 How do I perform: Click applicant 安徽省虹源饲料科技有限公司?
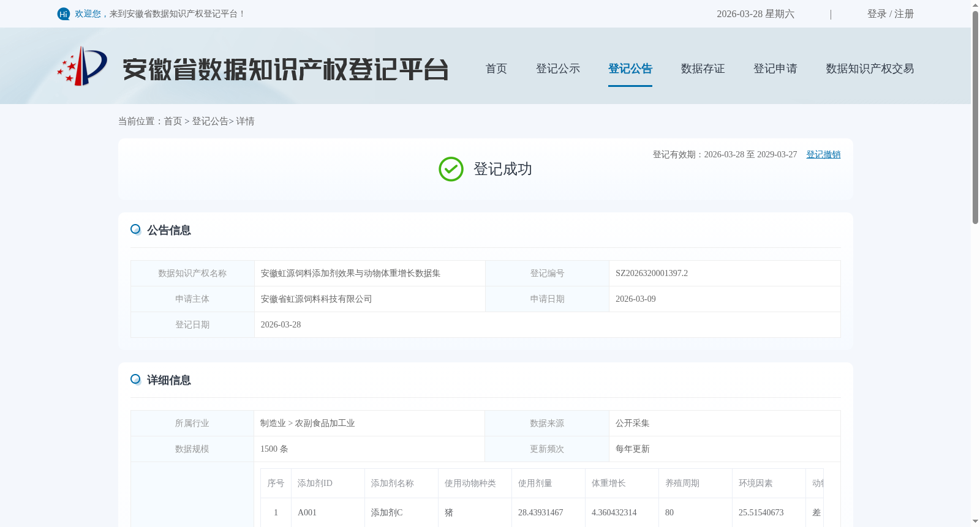316,299
